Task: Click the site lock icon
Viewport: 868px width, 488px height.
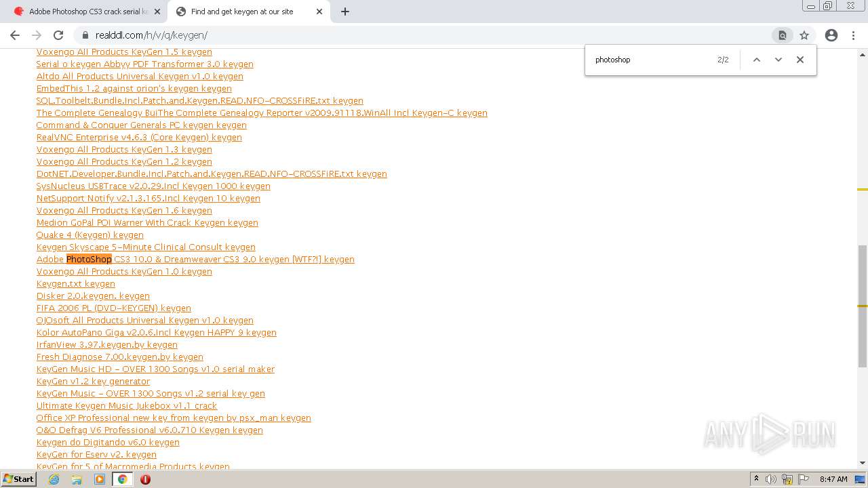Action: [x=85, y=35]
